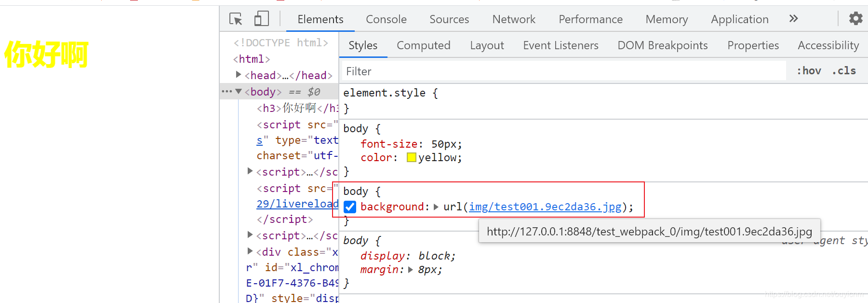Select the DOCTYPE html node

coord(280,42)
